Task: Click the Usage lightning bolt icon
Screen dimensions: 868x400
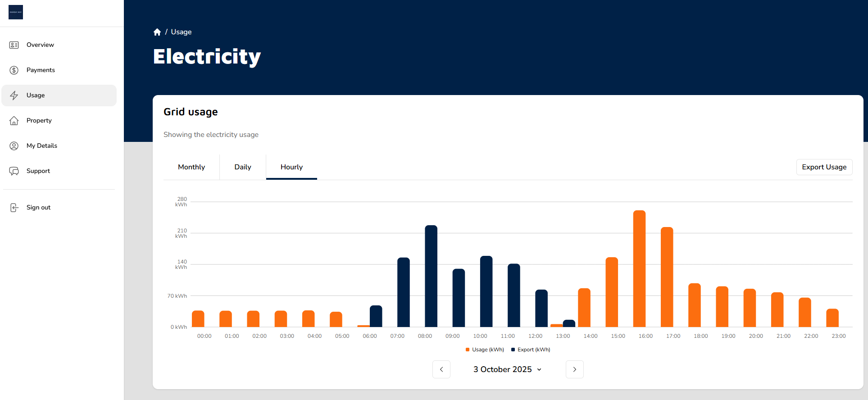Action: click(x=14, y=95)
